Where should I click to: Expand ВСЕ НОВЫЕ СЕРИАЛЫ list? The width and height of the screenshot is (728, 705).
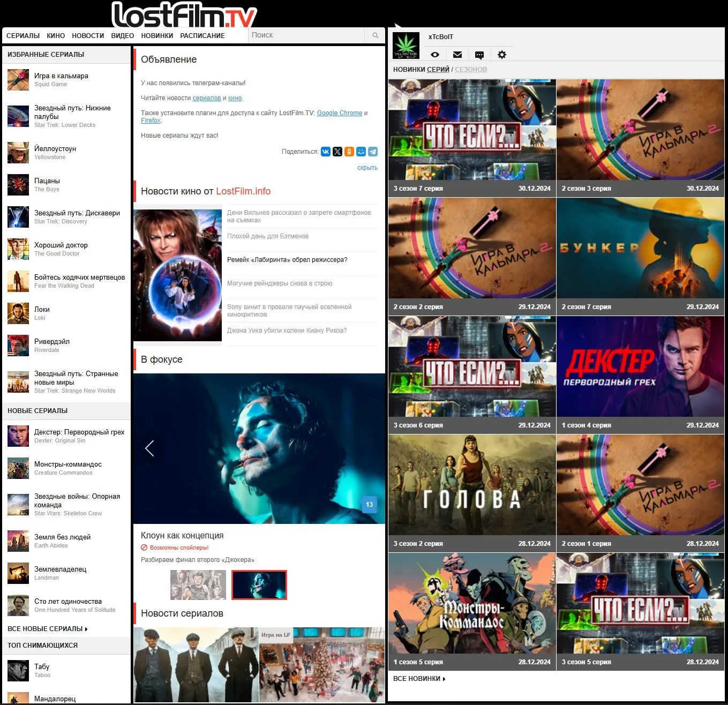pos(48,629)
